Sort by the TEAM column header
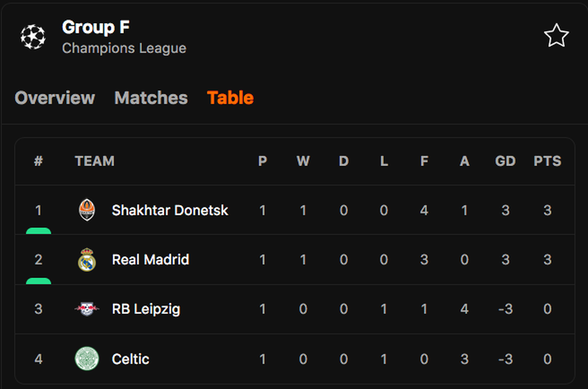The width and height of the screenshot is (588, 389). [95, 161]
